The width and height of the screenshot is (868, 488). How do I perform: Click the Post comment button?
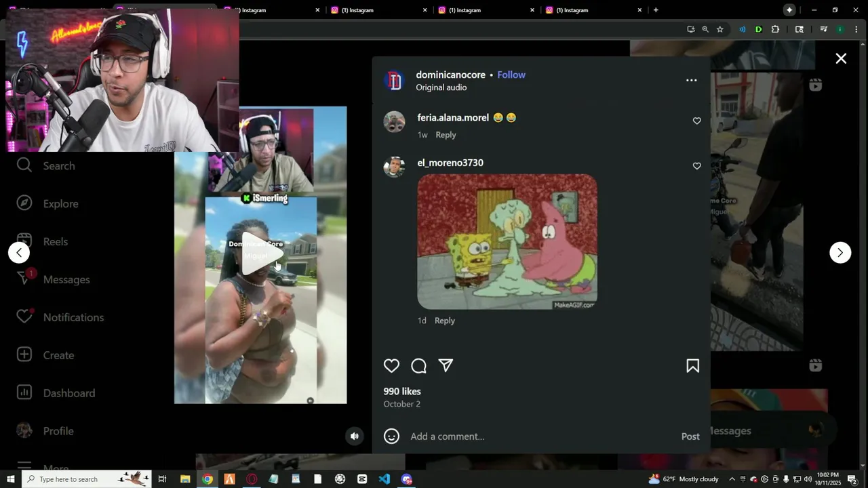(690, 436)
